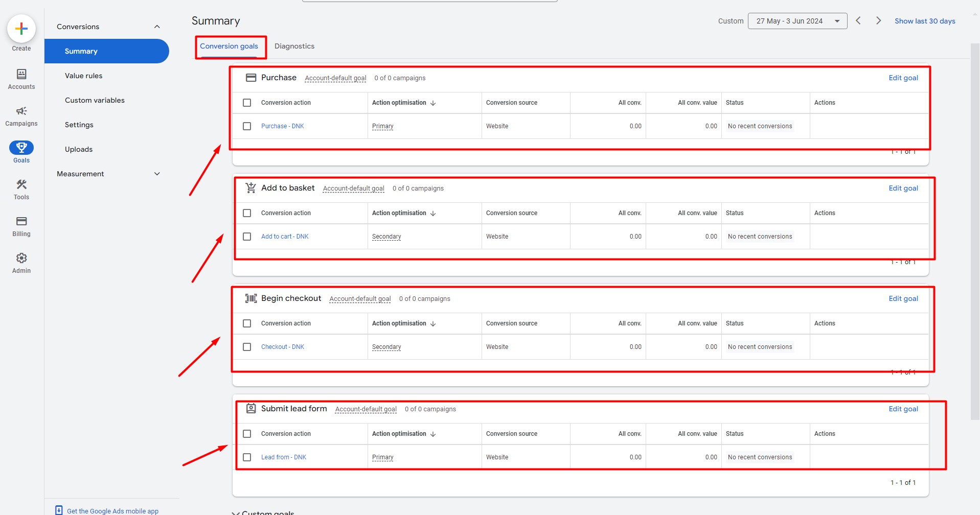Open Settings in the side menu
This screenshot has height=515, width=980.
tap(79, 125)
